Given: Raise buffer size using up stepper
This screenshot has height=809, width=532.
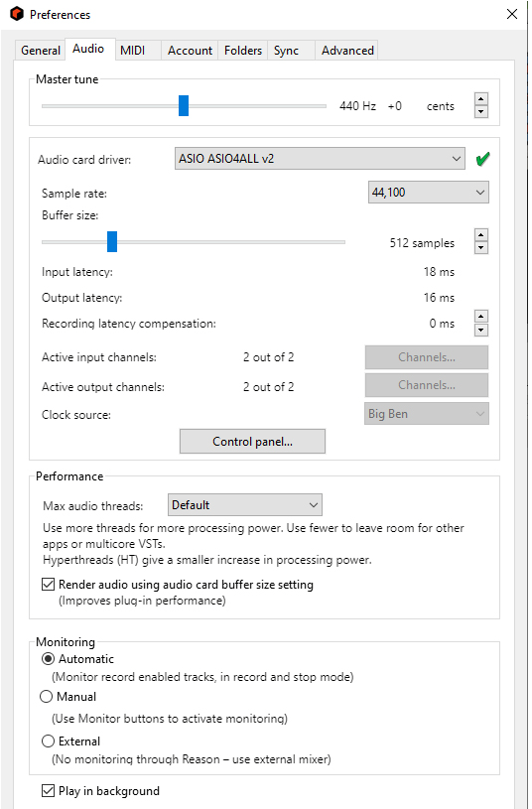Looking at the screenshot, I should click(481, 235).
